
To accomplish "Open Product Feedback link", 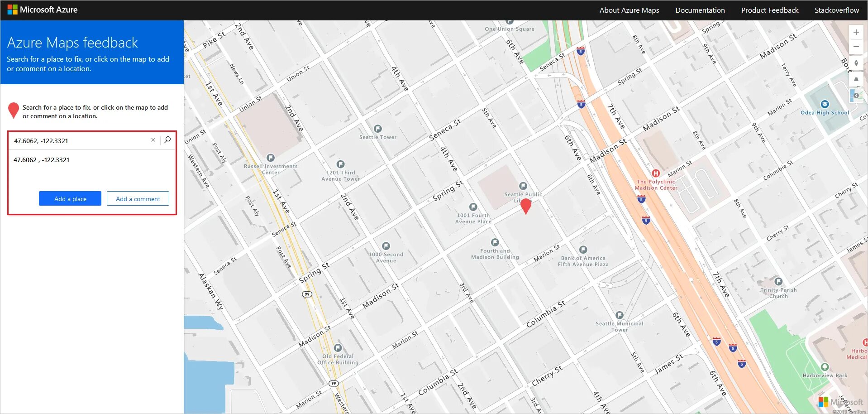I will coord(770,10).
